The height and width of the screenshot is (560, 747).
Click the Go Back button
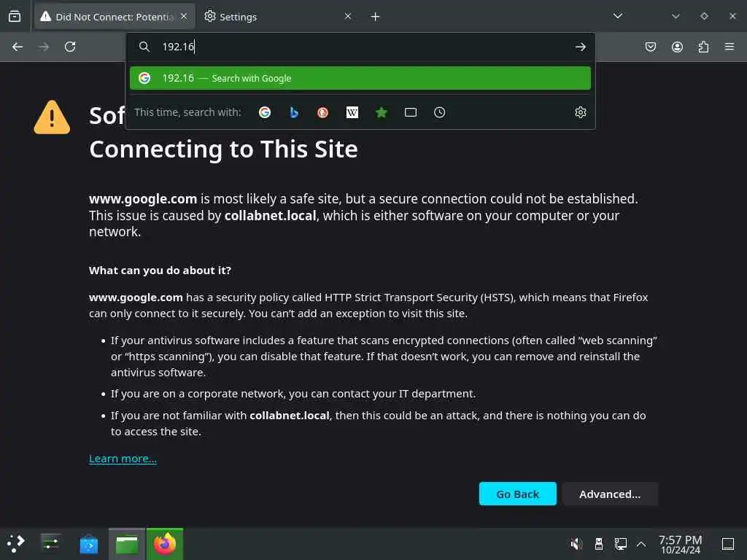(517, 494)
